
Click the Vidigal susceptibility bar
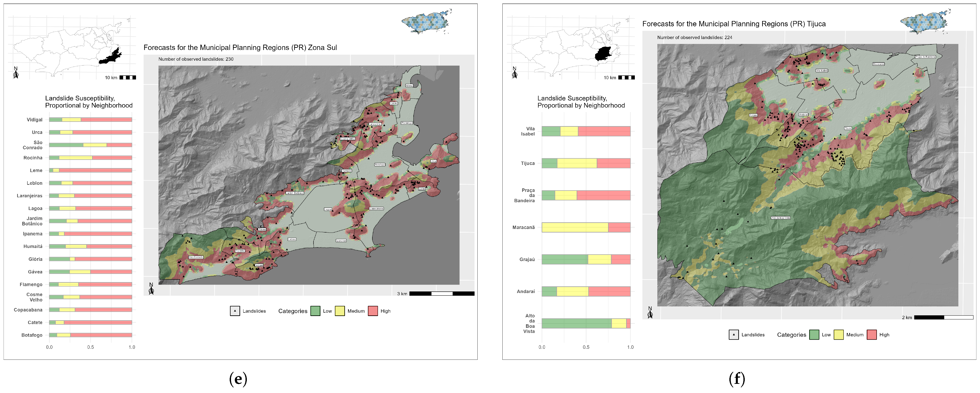click(x=91, y=120)
